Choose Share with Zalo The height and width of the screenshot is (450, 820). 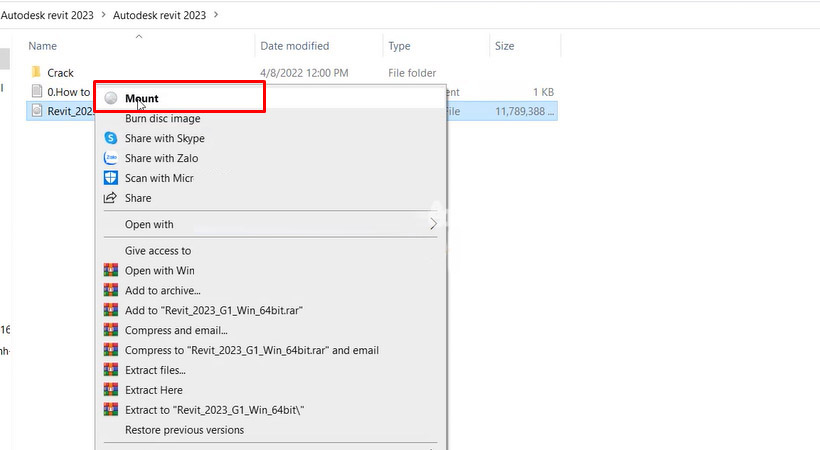point(162,159)
